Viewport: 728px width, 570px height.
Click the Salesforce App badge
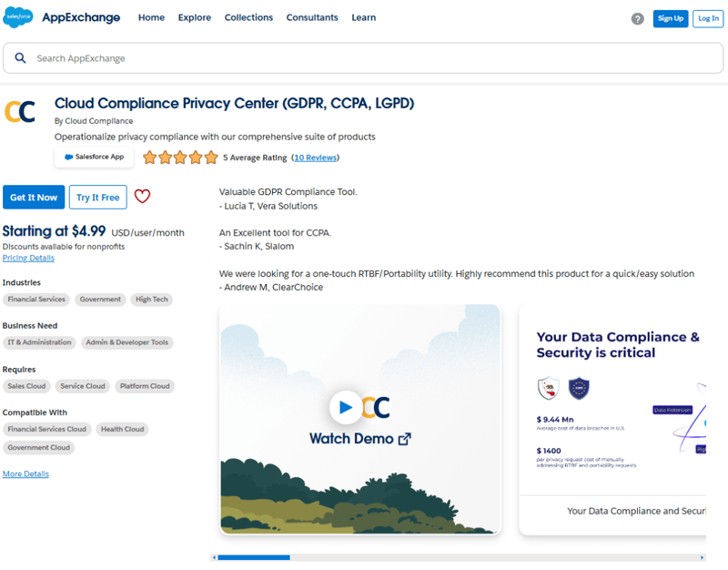pyautogui.click(x=94, y=157)
